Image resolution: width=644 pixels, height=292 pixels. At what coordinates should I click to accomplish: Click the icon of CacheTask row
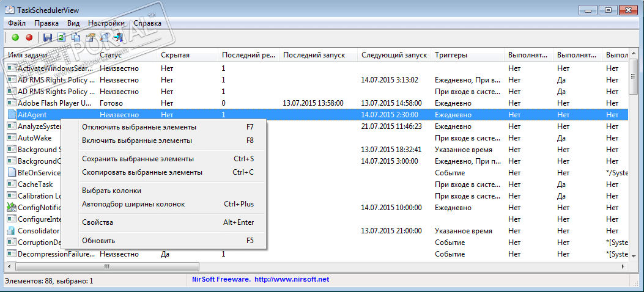(11, 184)
